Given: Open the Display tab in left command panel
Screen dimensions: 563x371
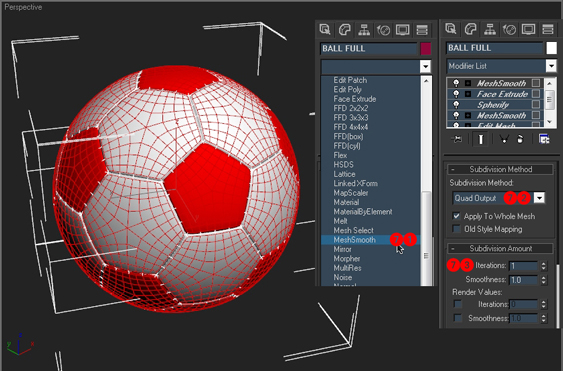Looking at the screenshot, I should 403,29.
